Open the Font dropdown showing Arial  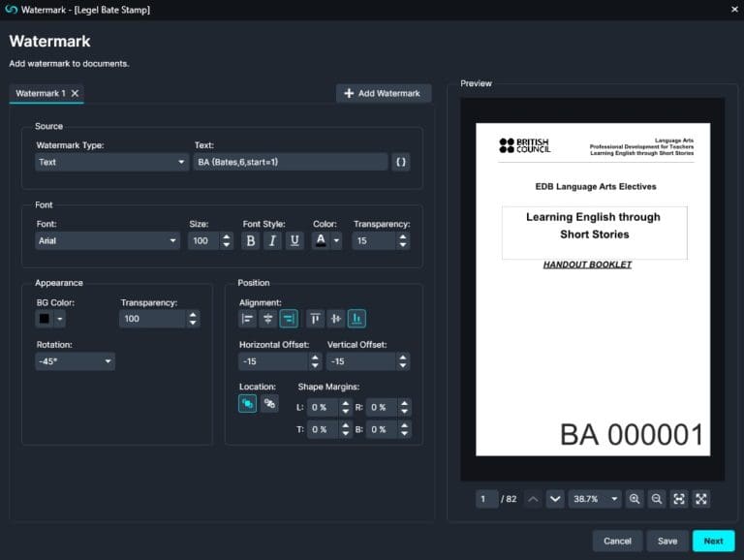tap(108, 240)
